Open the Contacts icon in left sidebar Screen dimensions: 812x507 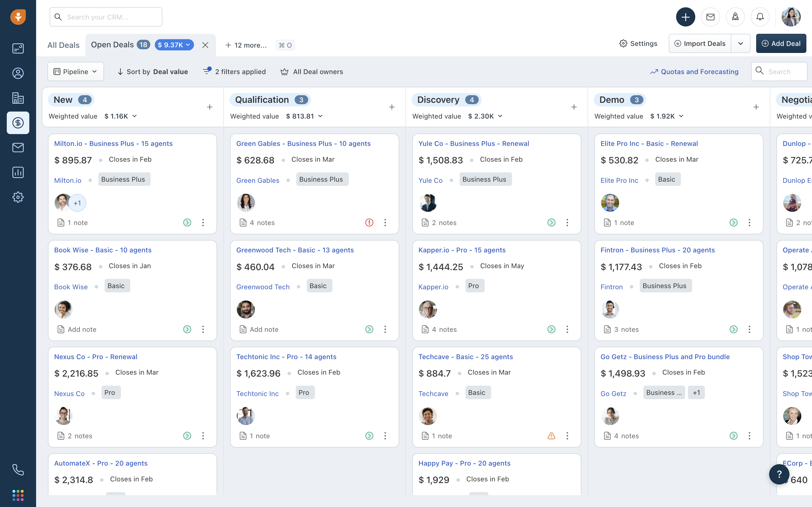pos(18,73)
